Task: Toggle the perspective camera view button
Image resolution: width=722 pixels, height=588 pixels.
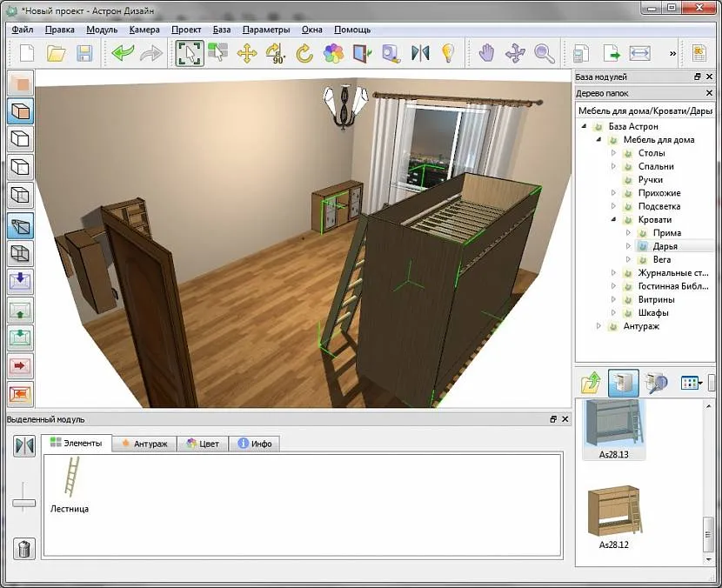Action: click(20, 225)
